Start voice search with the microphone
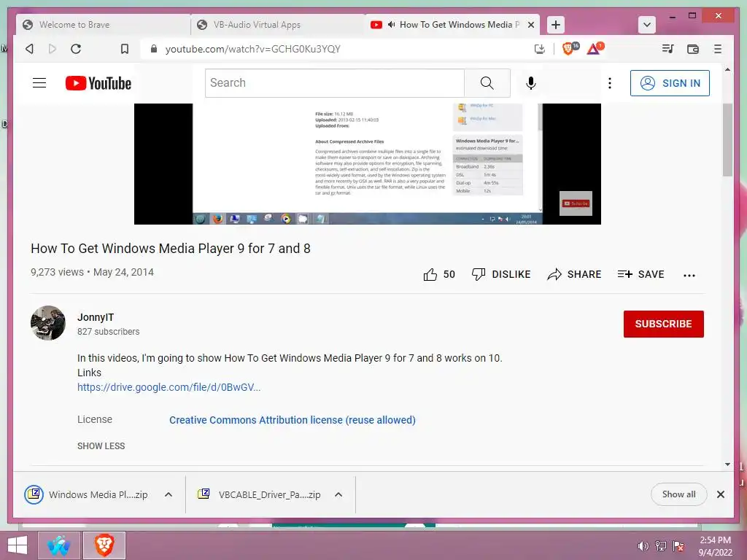This screenshot has height=560, width=747. [x=531, y=83]
